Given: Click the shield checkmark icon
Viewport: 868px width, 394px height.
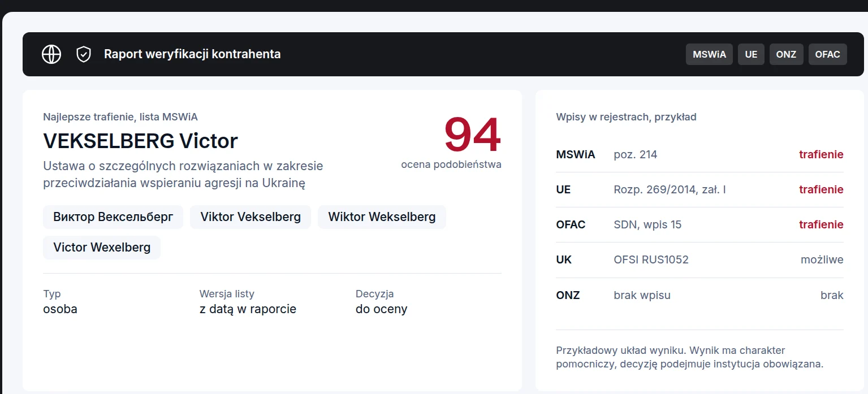Looking at the screenshot, I should (x=84, y=54).
